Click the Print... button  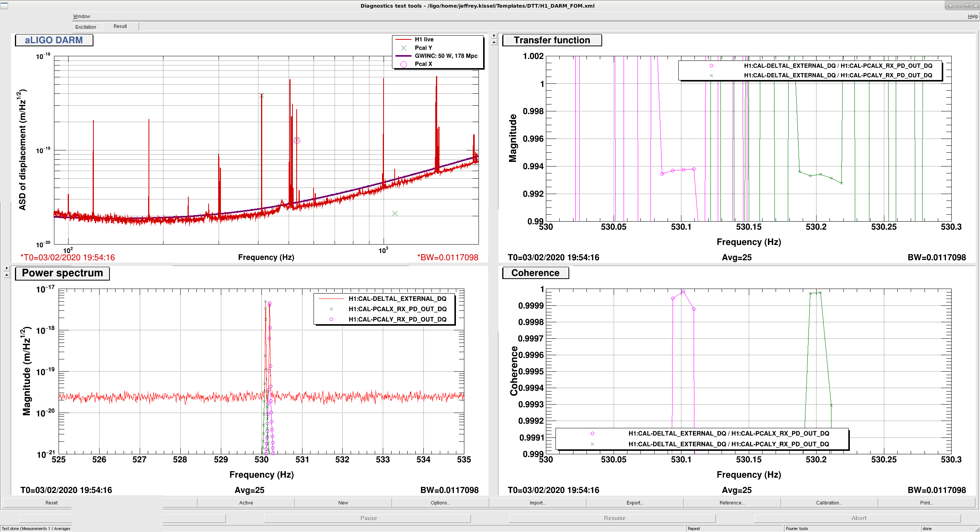(x=926, y=503)
